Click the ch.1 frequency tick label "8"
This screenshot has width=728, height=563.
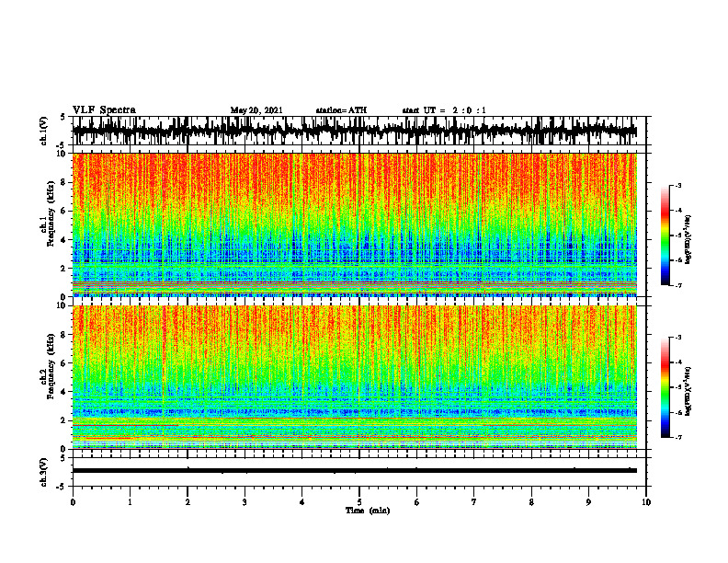pos(64,182)
